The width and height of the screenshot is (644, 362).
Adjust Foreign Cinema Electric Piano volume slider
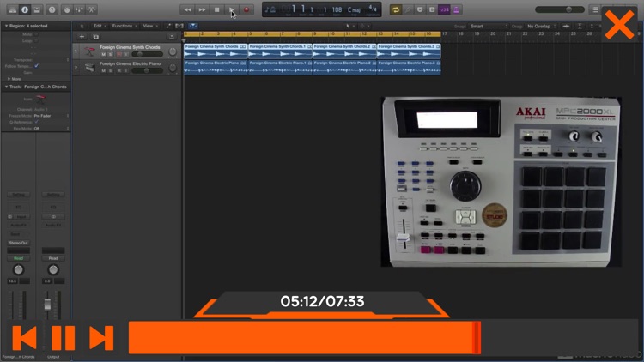147,70
